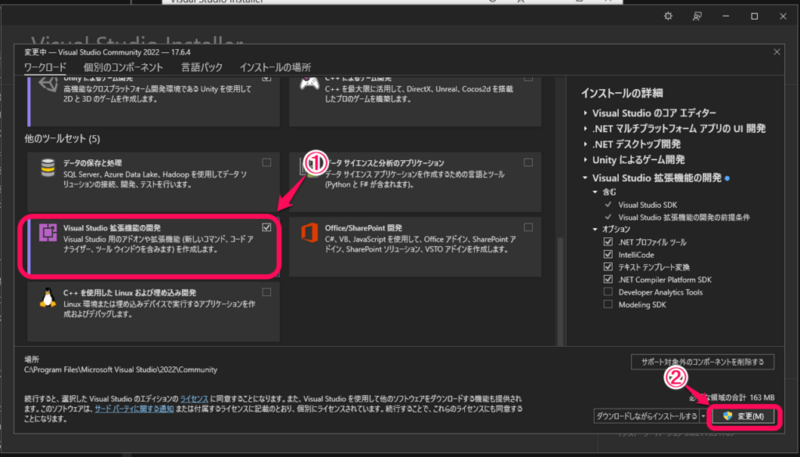Select the ワークロード tab
Viewport: 800px width, 457px height.
45,67
